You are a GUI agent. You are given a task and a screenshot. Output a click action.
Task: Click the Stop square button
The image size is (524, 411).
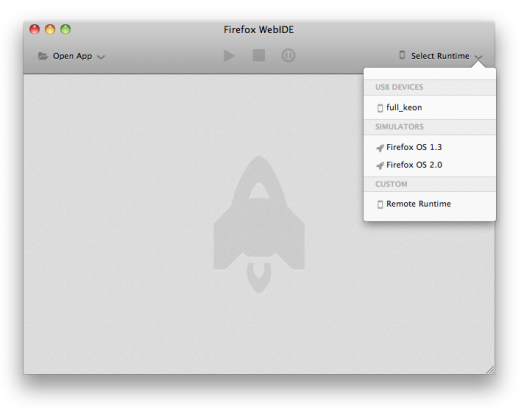pyautogui.click(x=259, y=55)
